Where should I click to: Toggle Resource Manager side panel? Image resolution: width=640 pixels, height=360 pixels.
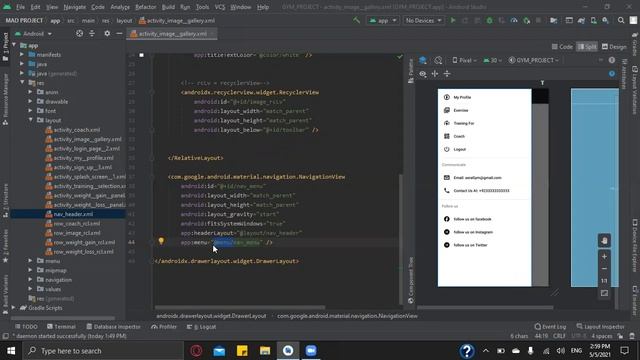point(5,99)
